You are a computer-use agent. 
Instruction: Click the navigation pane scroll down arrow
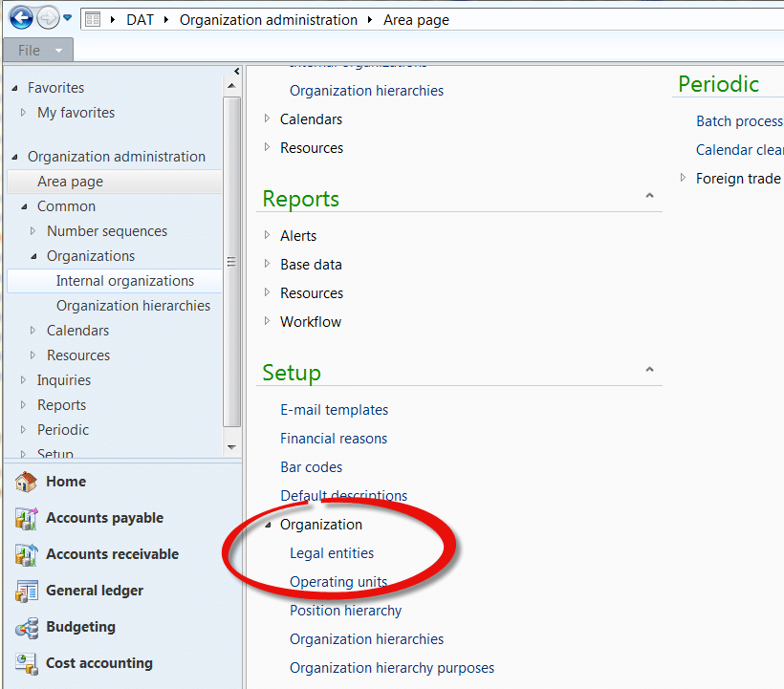231,447
